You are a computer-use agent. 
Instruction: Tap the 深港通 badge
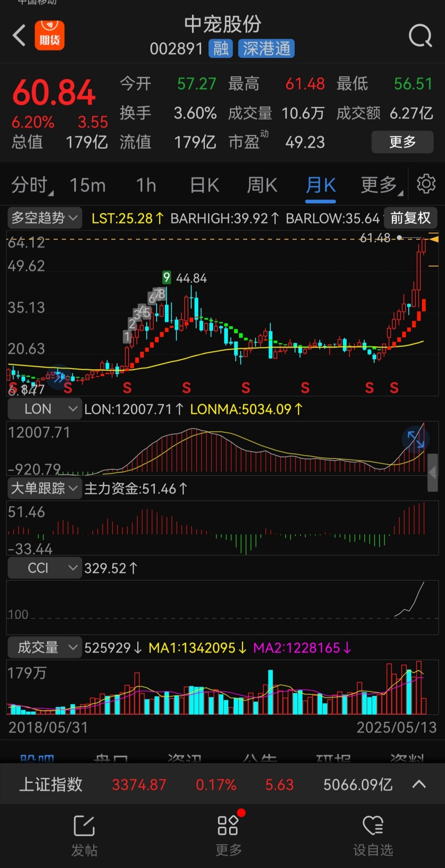(266, 49)
